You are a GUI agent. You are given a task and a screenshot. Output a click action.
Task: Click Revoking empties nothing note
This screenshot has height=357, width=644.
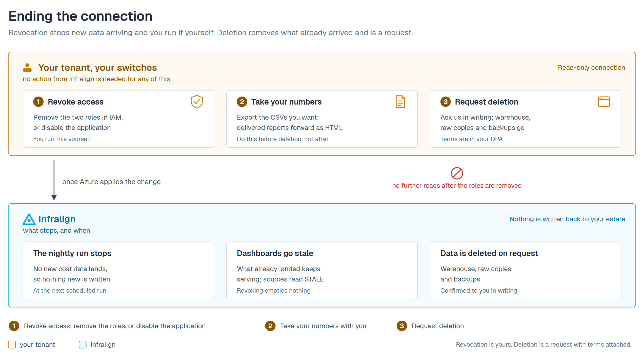click(x=274, y=291)
